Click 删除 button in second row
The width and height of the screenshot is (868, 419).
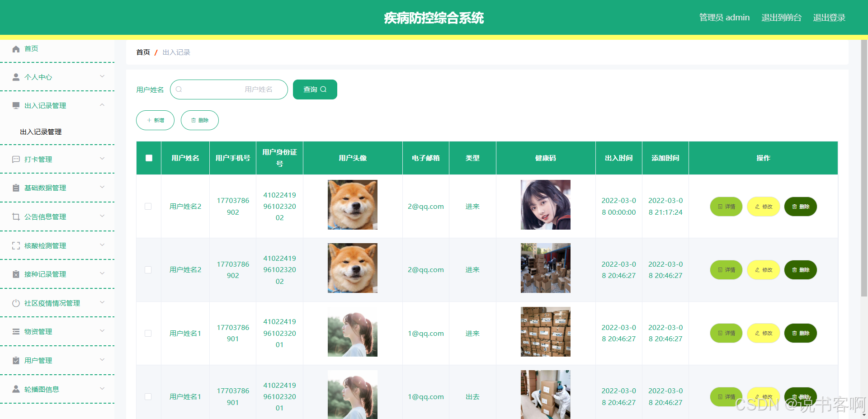[801, 270]
